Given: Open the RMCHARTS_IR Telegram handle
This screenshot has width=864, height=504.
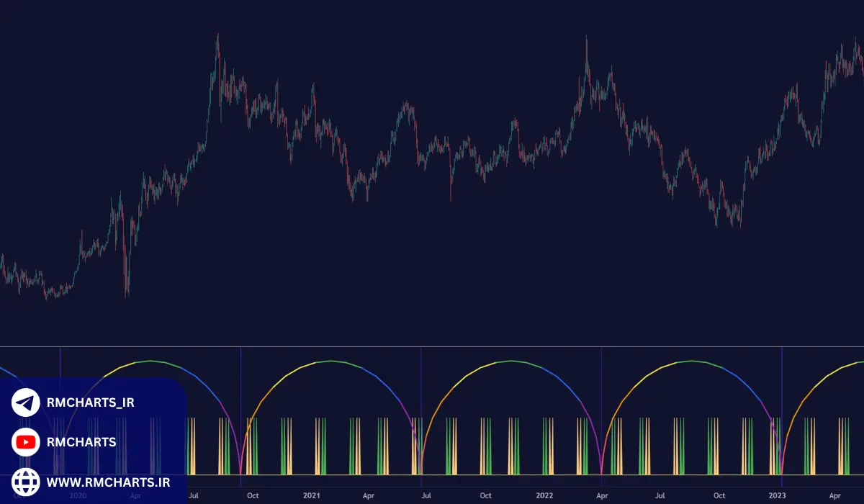Looking at the screenshot, I should 91,403.
